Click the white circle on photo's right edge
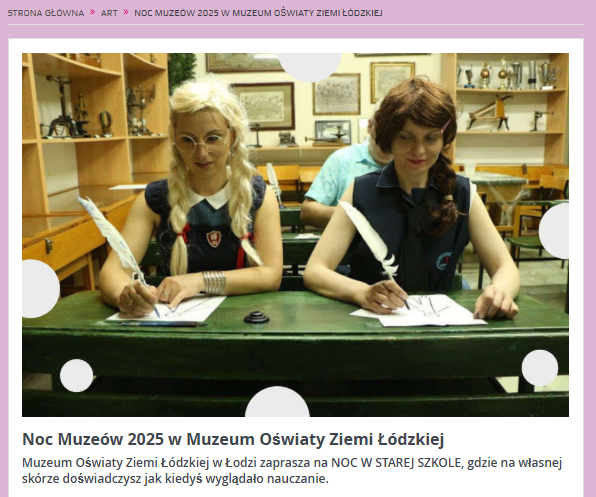 coord(554,231)
